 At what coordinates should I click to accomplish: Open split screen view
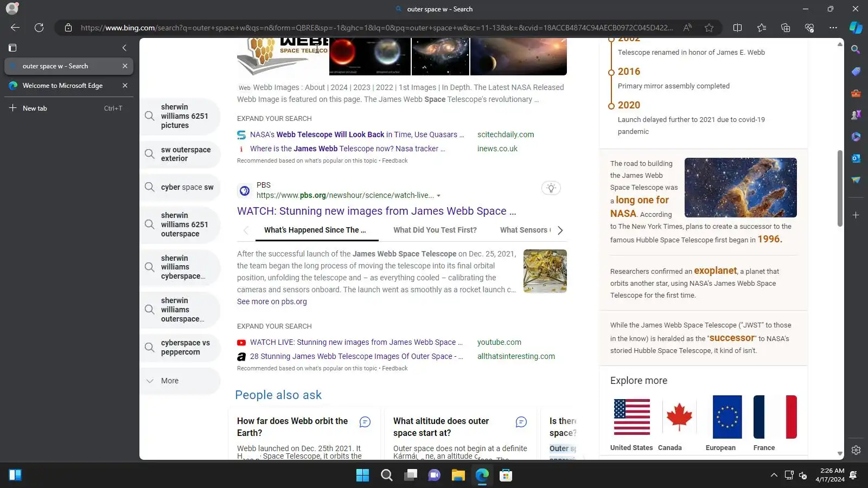pyautogui.click(x=737, y=28)
